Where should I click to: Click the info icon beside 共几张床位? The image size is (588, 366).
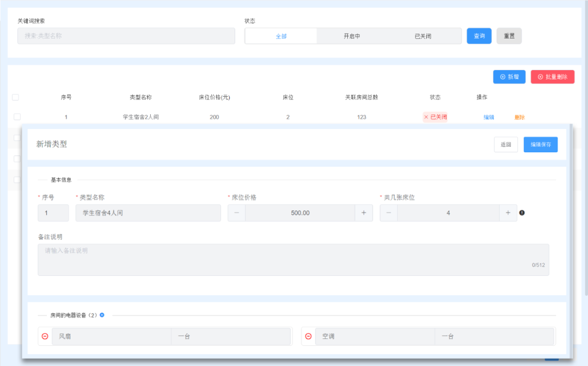coord(522,213)
